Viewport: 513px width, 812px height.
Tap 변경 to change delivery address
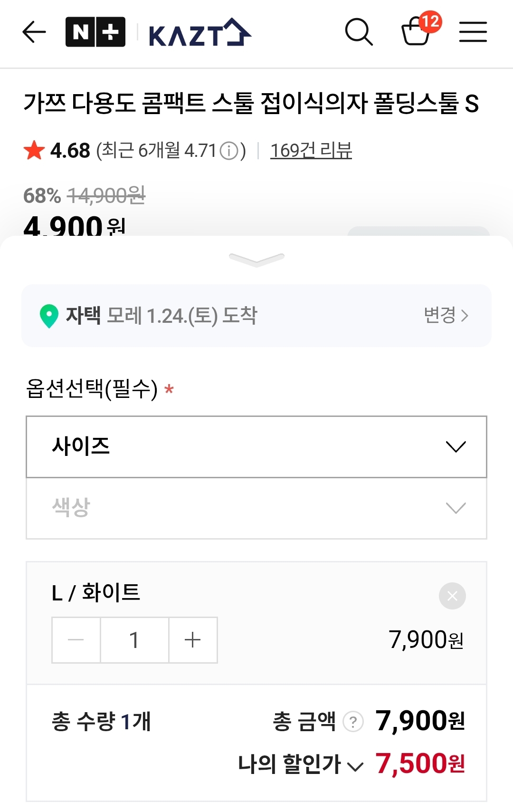click(446, 315)
